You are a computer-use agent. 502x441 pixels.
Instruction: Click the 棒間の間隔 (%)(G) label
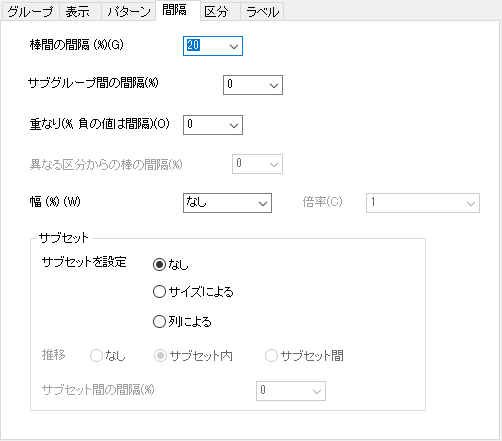tap(77, 44)
